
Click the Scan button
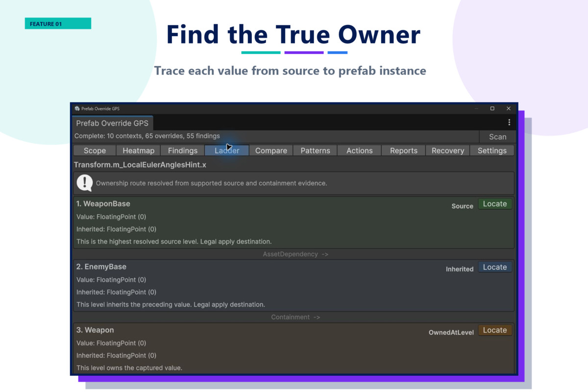click(x=497, y=137)
